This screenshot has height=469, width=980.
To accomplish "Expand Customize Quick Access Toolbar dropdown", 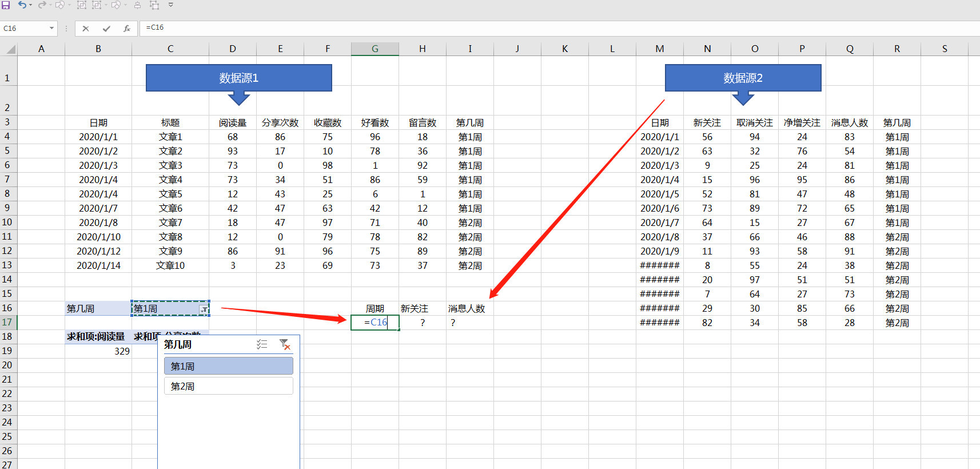I will (170, 5).
